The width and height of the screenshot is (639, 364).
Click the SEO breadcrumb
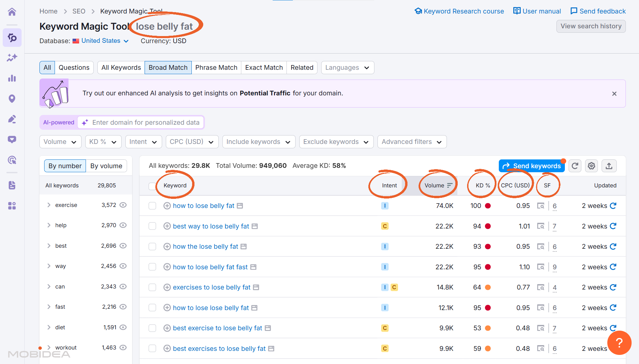click(79, 11)
